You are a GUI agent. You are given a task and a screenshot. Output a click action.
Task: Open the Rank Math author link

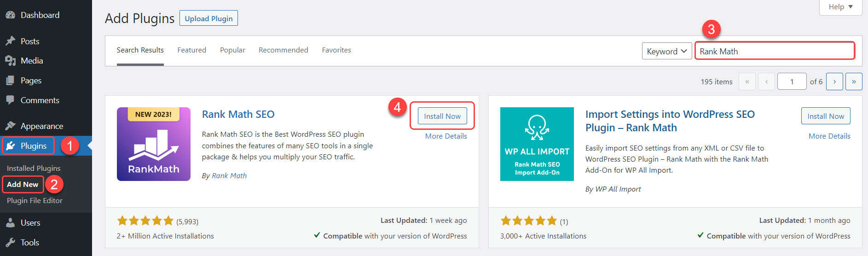click(229, 176)
